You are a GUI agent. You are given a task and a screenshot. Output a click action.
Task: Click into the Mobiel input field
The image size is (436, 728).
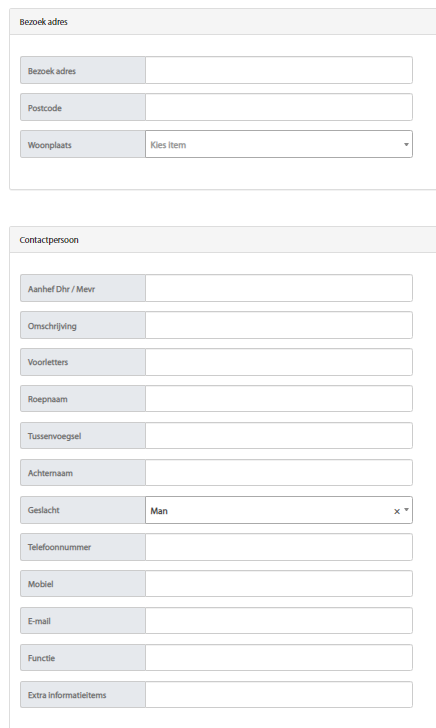click(279, 584)
